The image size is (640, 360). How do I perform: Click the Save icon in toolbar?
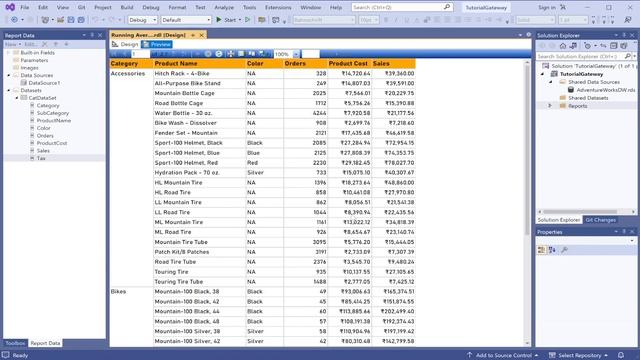[71, 20]
